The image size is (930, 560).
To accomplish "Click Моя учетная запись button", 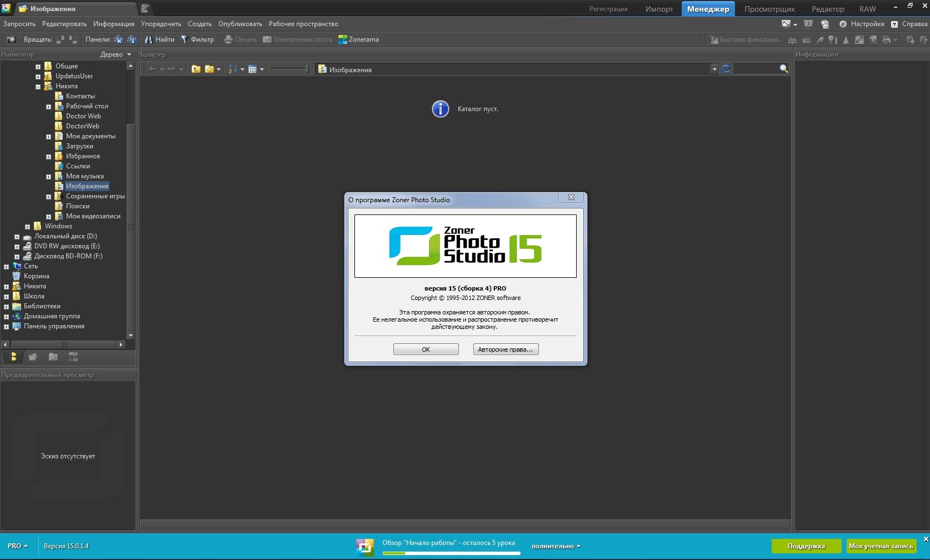I will 881,546.
